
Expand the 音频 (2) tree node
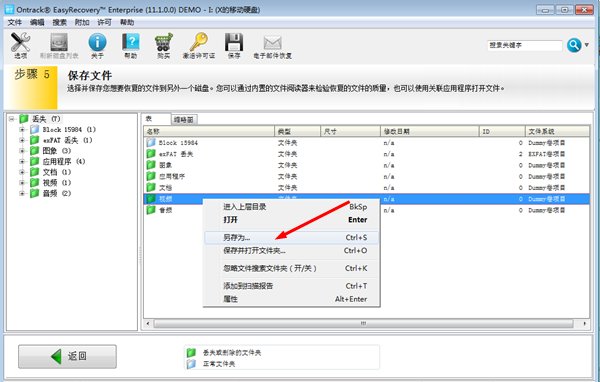pos(22,194)
